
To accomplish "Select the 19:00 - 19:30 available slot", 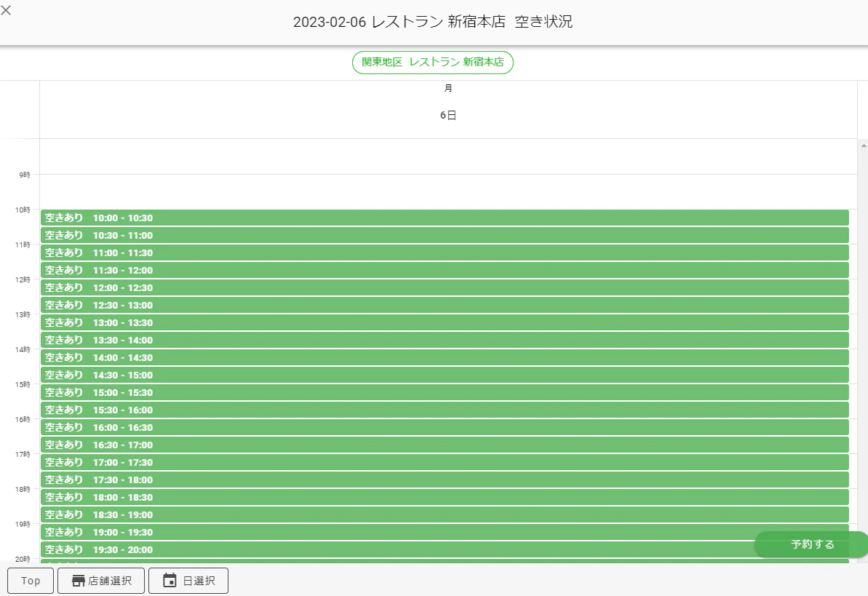I will point(445,532).
